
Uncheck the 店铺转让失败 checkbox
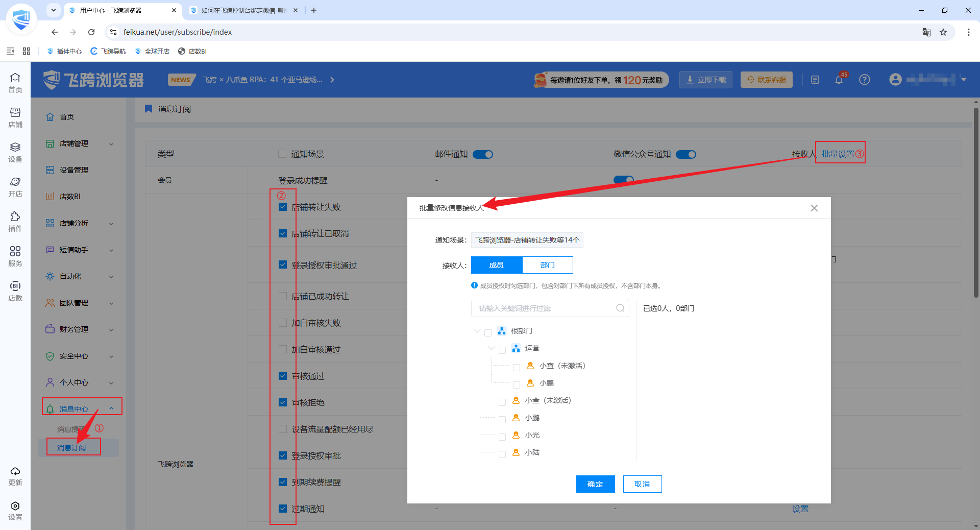(x=283, y=207)
